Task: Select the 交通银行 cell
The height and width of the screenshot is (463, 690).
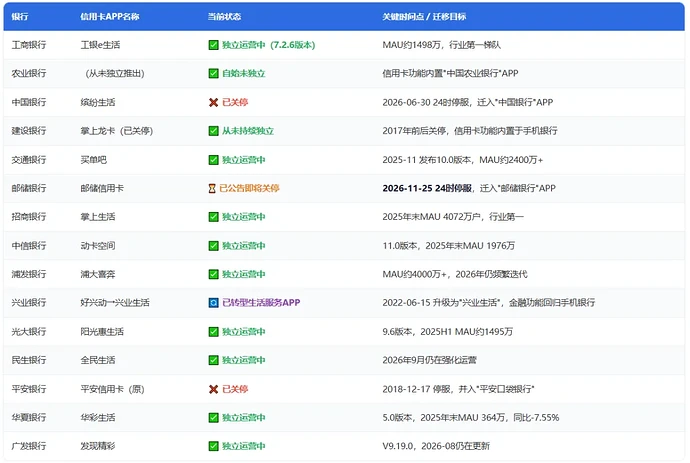Action: [29, 160]
